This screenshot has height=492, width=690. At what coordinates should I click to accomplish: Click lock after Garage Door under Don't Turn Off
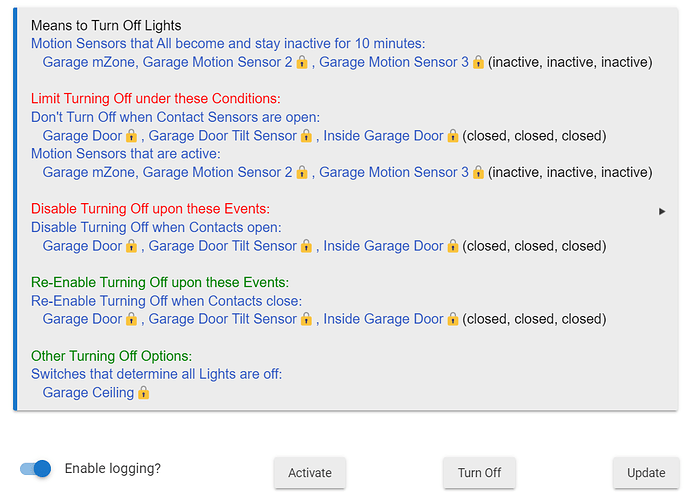point(131,136)
